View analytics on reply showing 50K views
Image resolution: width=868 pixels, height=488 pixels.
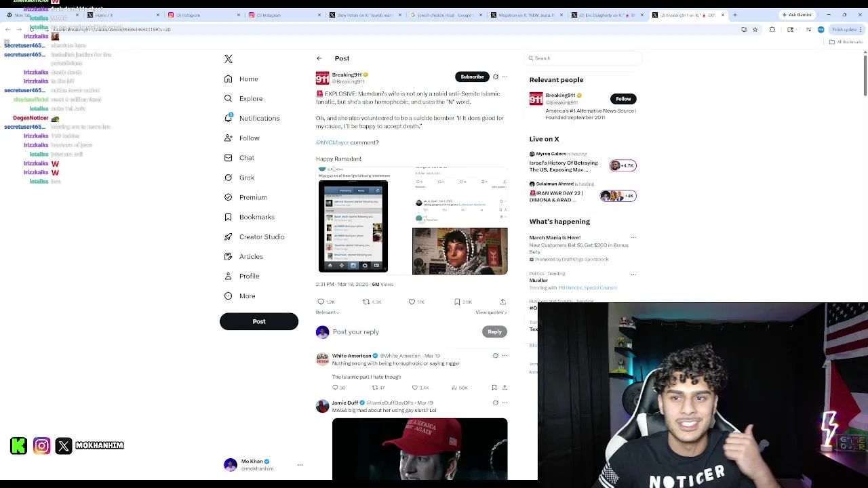460,388
